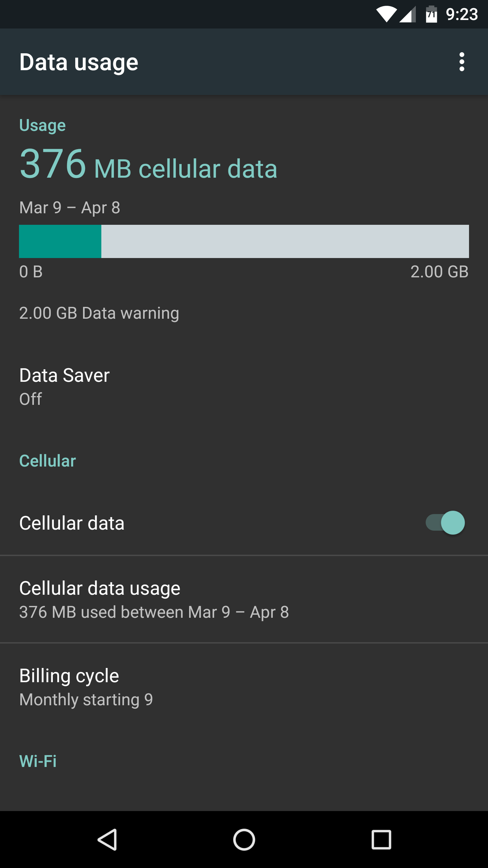Image resolution: width=488 pixels, height=868 pixels.
Task: Click the gray remaining portion of usage bar
Action: pyautogui.click(x=285, y=241)
